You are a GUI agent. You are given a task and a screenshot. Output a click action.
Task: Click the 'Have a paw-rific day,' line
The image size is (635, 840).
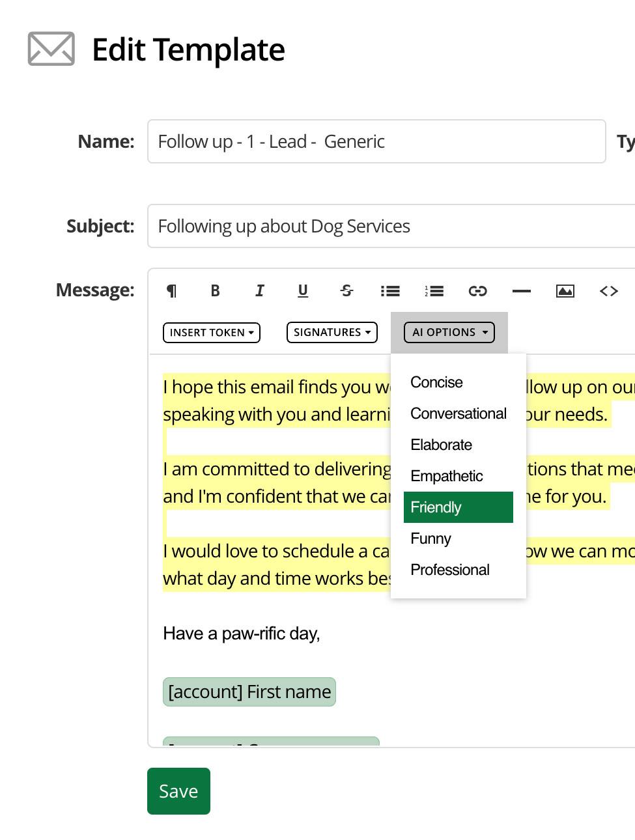click(x=242, y=634)
